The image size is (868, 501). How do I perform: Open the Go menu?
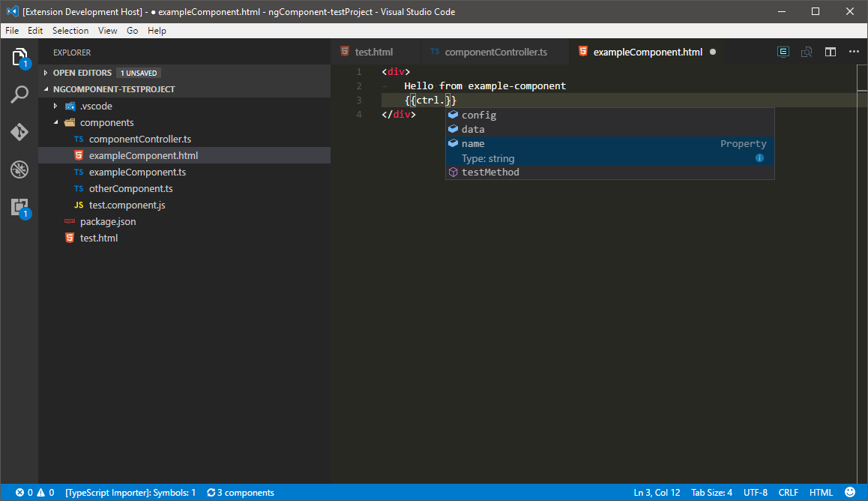click(133, 31)
